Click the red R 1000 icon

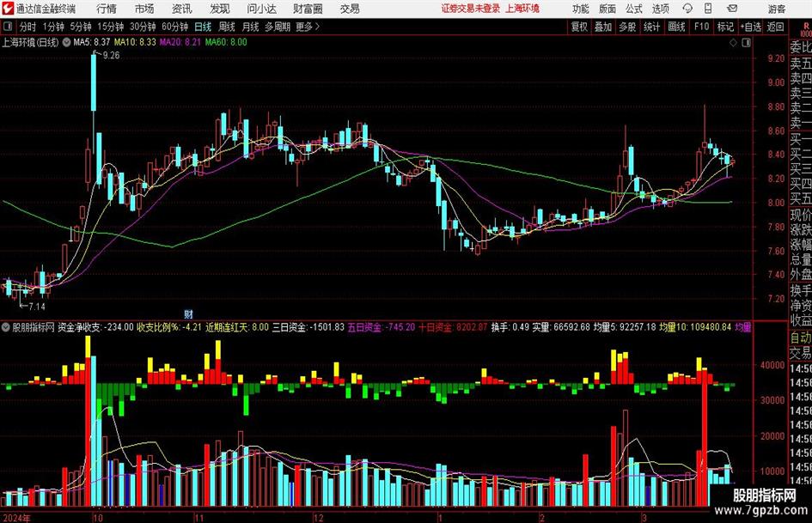pos(806,29)
